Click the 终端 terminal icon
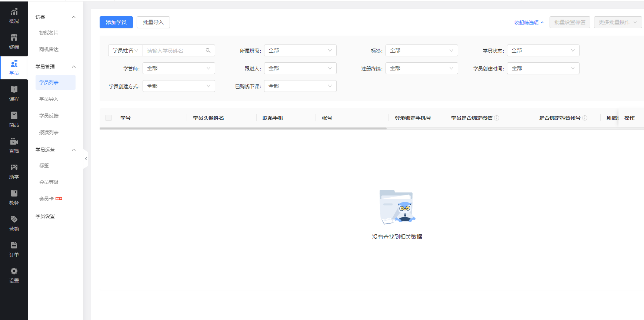 click(14, 38)
